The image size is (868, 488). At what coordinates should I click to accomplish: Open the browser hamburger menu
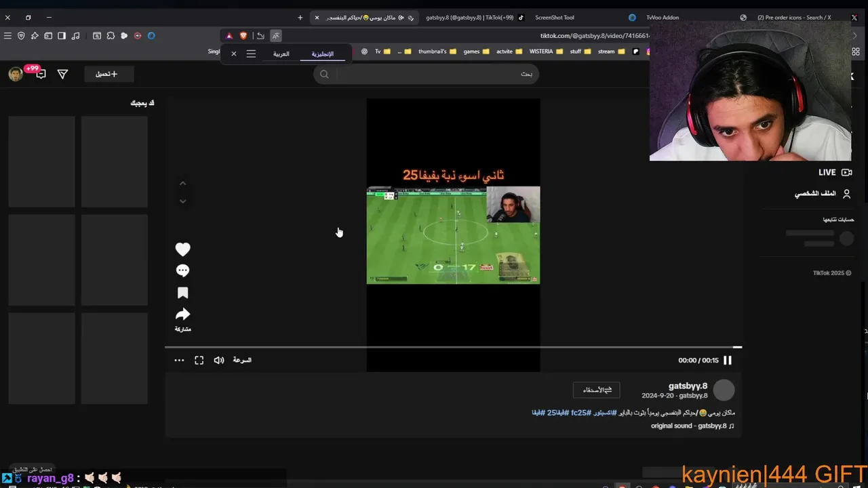tap(7, 36)
